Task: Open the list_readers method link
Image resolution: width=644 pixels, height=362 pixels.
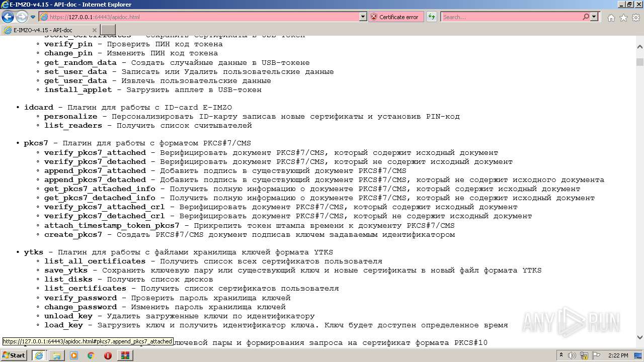Action: (73, 126)
